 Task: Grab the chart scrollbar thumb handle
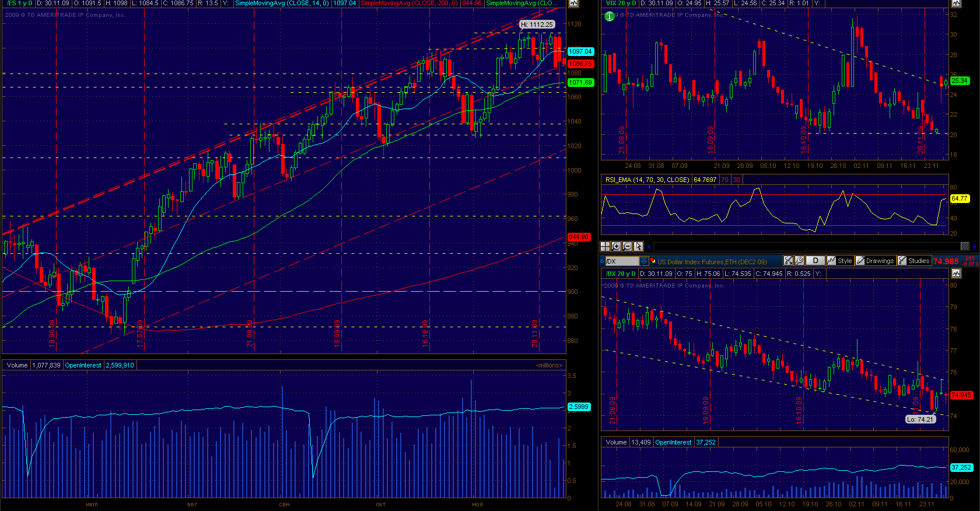click(x=965, y=247)
